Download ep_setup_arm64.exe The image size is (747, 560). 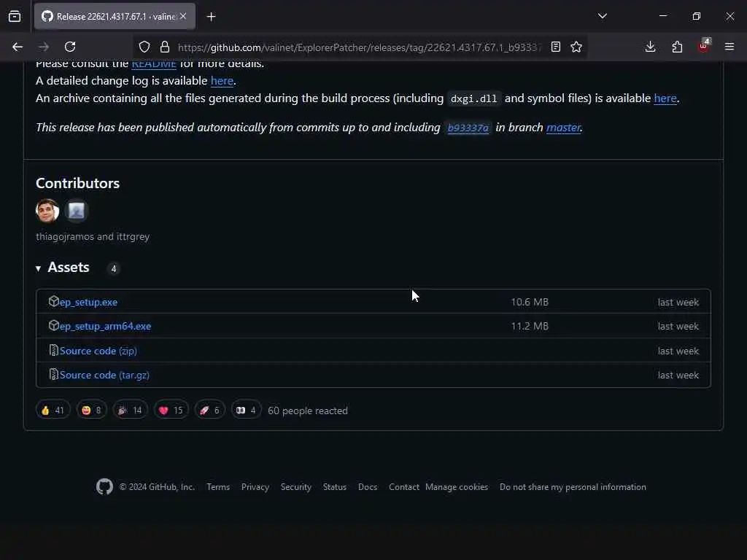(105, 326)
